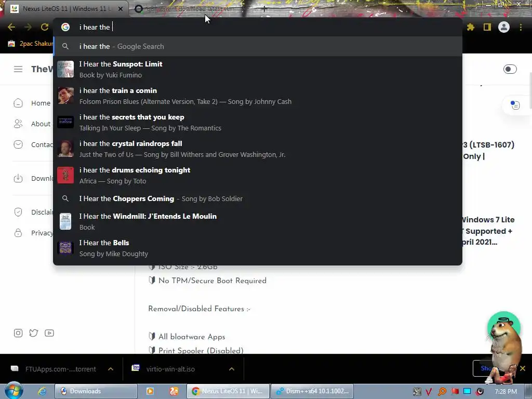This screenshot has height=399, width=532.
Task: Choose 'i hear the train a comin' suggestion
Action: [258, 96]
